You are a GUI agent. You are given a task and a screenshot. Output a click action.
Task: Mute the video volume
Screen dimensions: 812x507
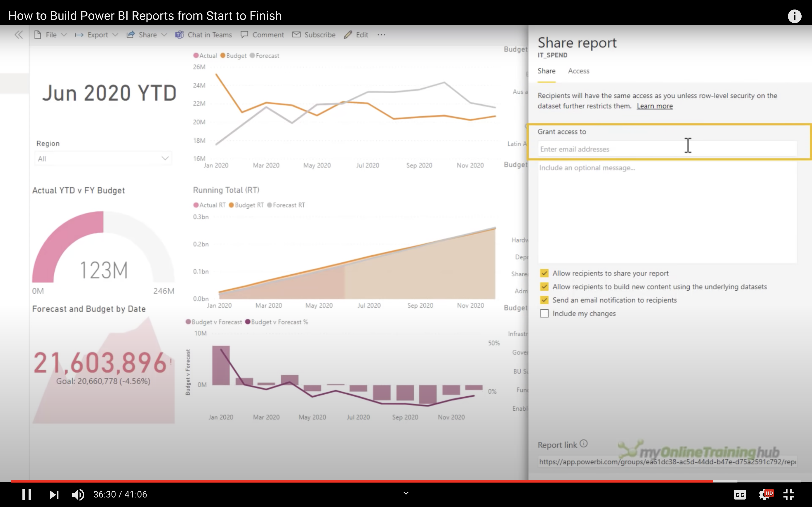78,494
